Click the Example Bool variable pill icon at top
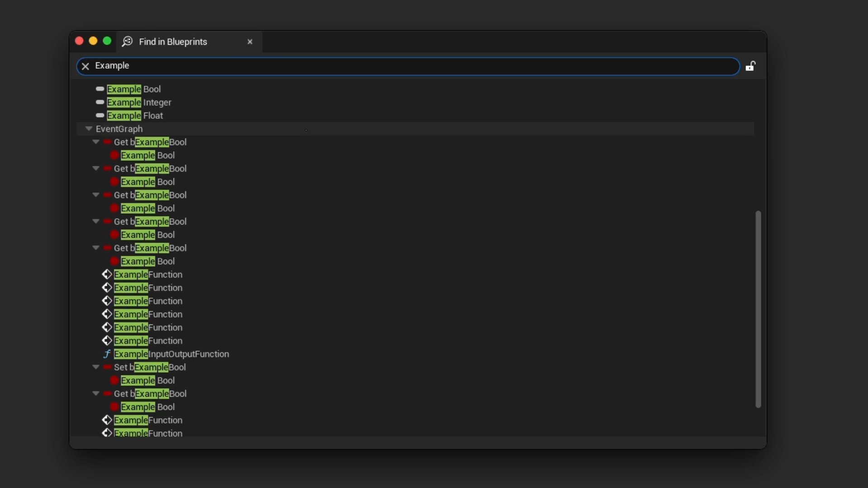 100,89
